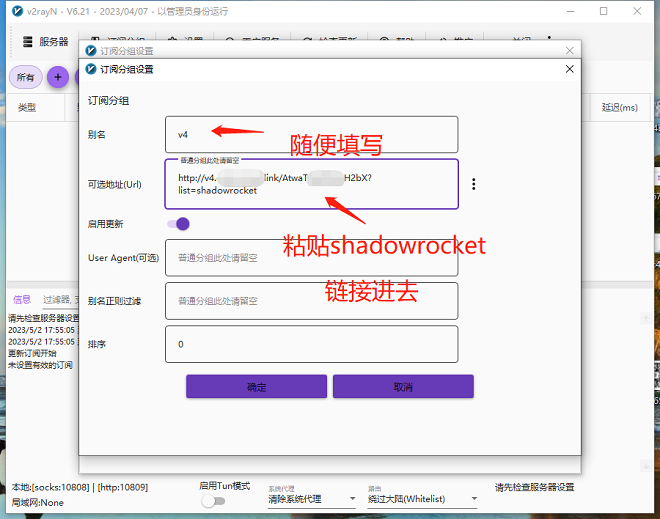Maximize the v2rayN main window

click(x=604, y=11)
